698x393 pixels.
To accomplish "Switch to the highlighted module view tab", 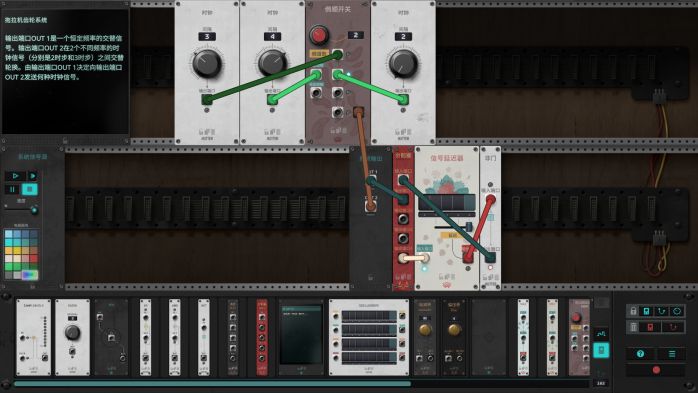I will pyautogui.click(x=601, y=350).
